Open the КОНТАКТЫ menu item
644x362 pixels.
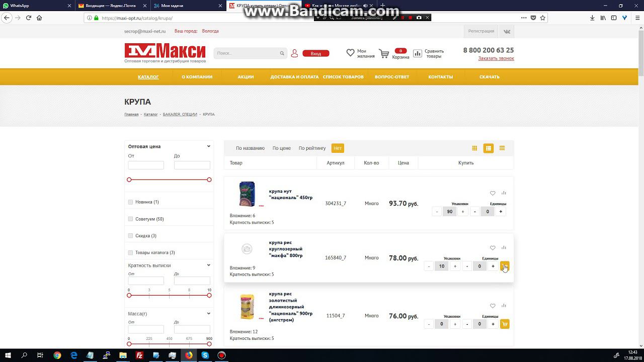[441, 77]
